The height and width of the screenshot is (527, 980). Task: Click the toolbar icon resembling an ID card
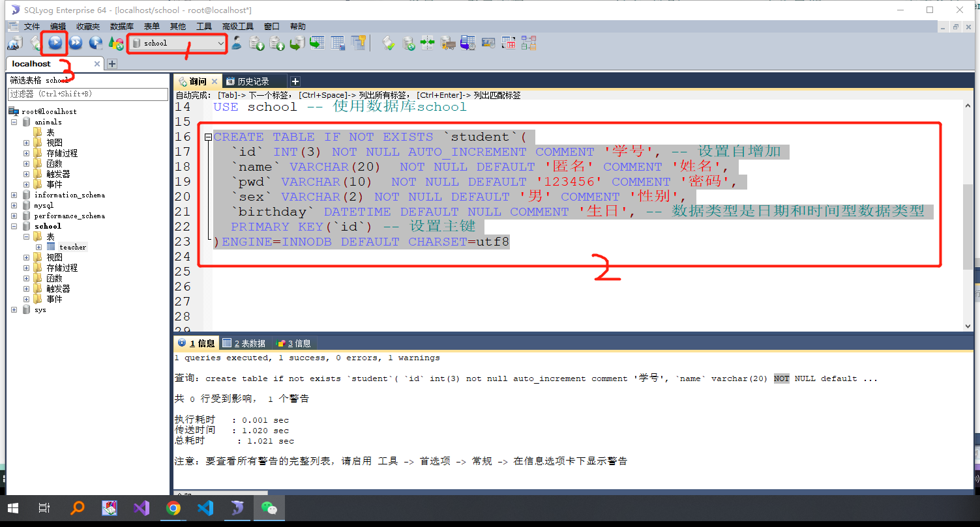pyautogui.click(x=488, y=43)
